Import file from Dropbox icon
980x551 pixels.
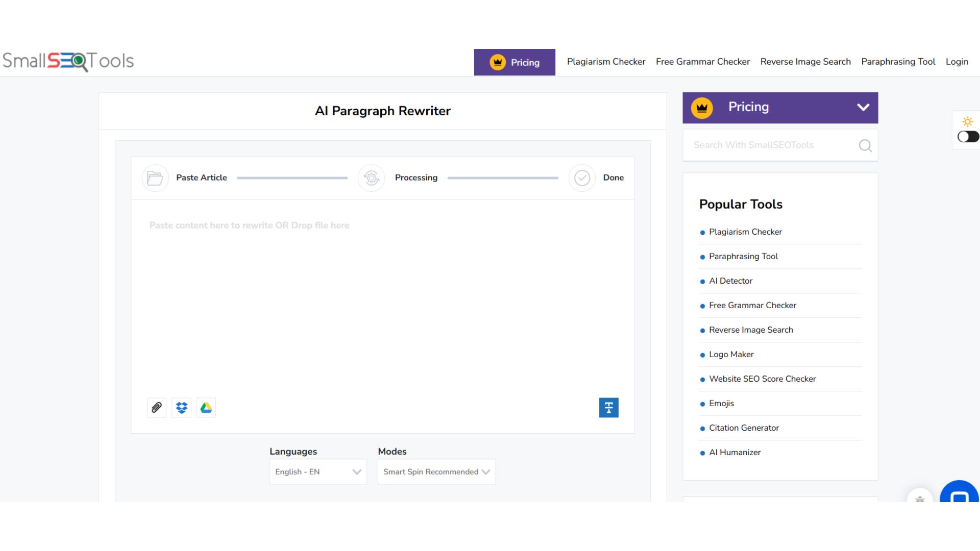[181, 408]
